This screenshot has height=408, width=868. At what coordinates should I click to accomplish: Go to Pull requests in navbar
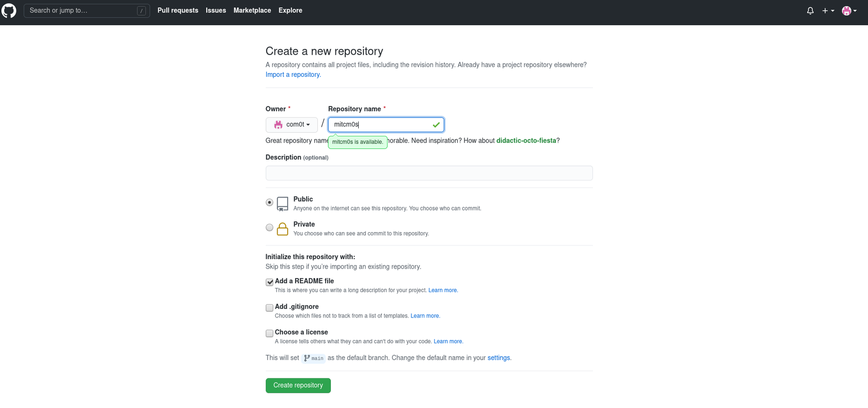tap(178, 11)
